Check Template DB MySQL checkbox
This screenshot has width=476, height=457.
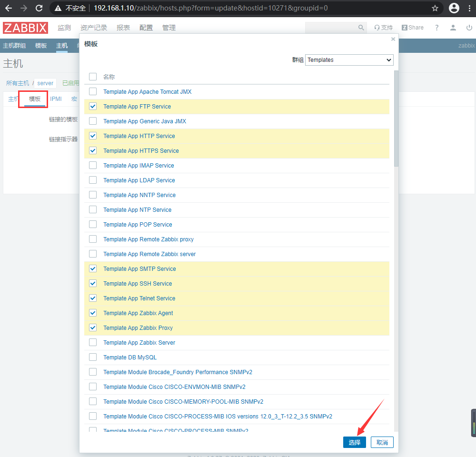point(93,357)
